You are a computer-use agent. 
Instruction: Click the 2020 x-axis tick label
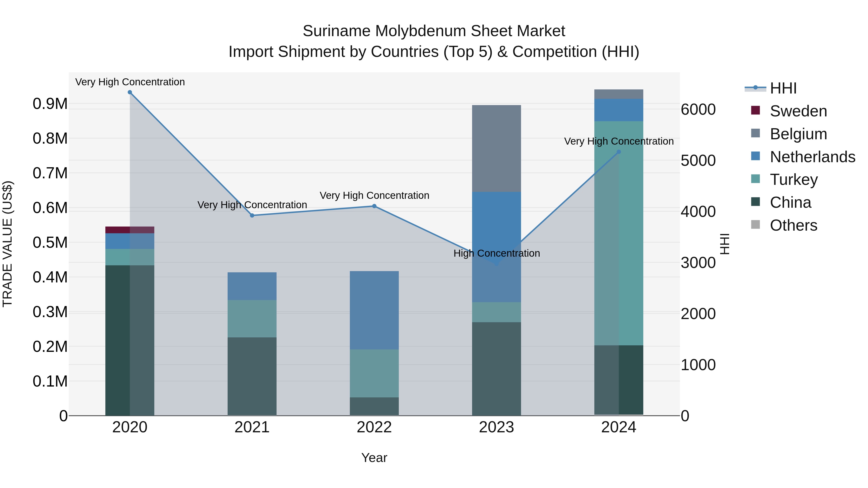click(130, 427)
